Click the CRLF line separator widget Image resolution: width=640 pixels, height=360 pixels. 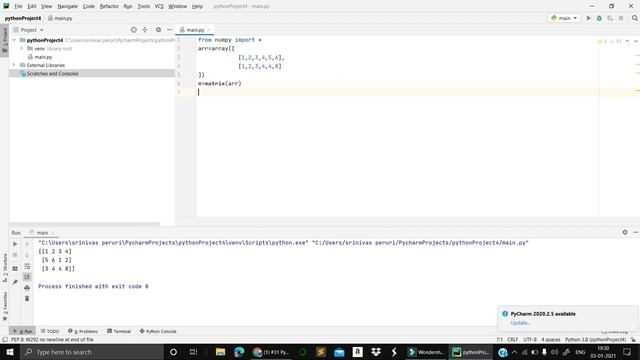click(513, 340)
